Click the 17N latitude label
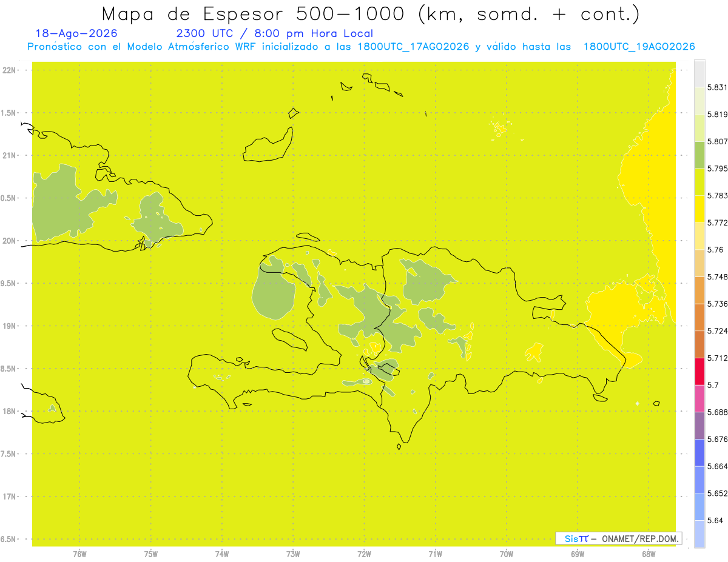Screen dimensions: 728x562 tap(8, 497)
